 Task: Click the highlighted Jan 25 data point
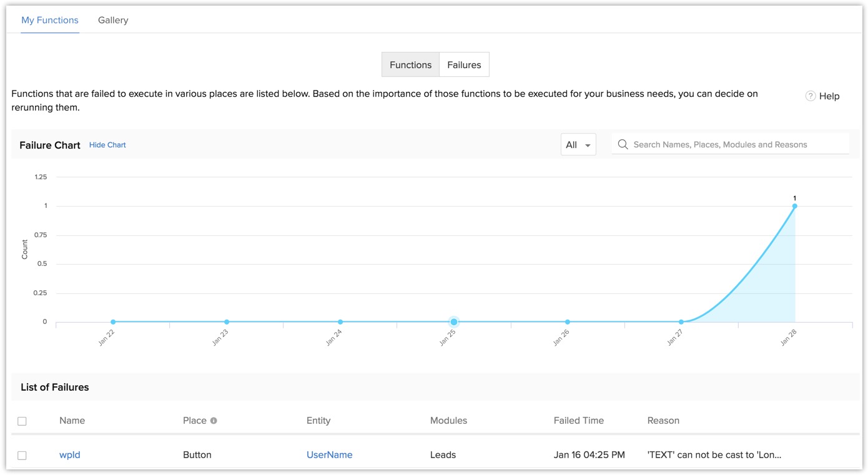454,322
